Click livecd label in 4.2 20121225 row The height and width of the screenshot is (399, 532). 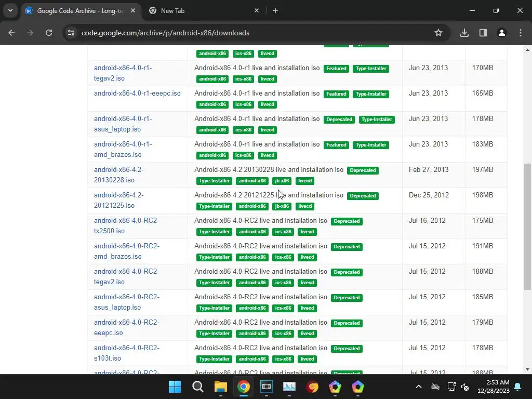(304, 206)
